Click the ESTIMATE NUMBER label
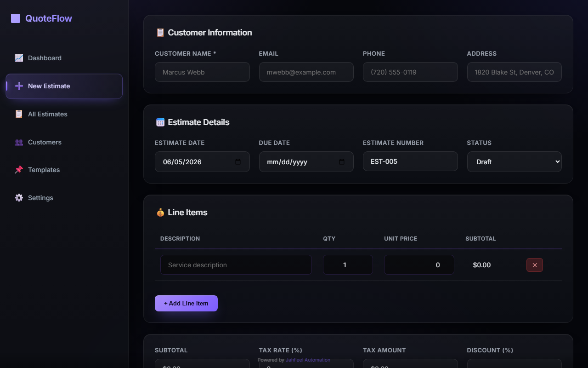Screen dimensions: 588x368 pyautogui.click(x=393, y=143)
